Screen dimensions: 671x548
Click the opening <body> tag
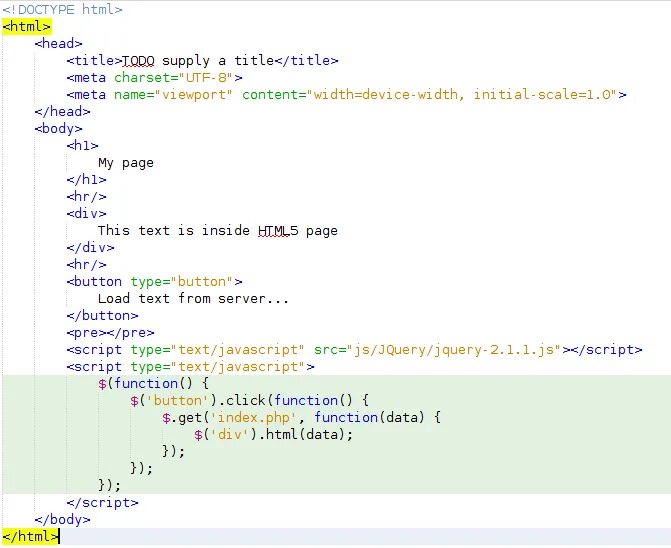click(x=59, y=129)
